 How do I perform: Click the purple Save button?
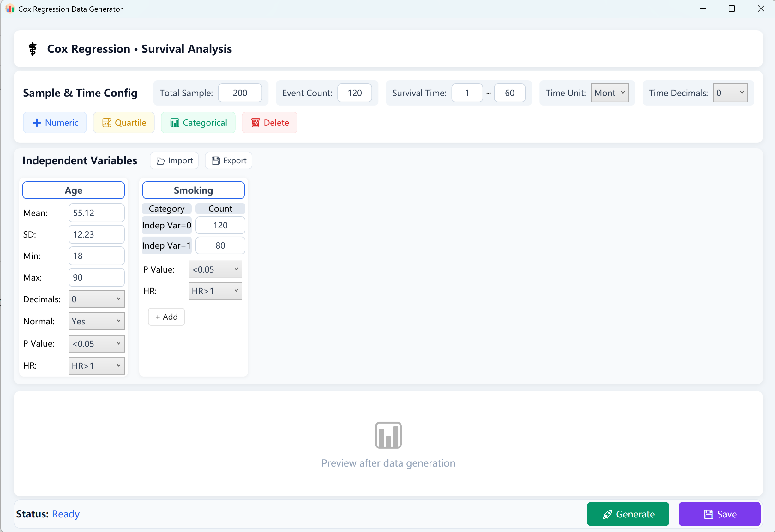(x=720, y=514)
